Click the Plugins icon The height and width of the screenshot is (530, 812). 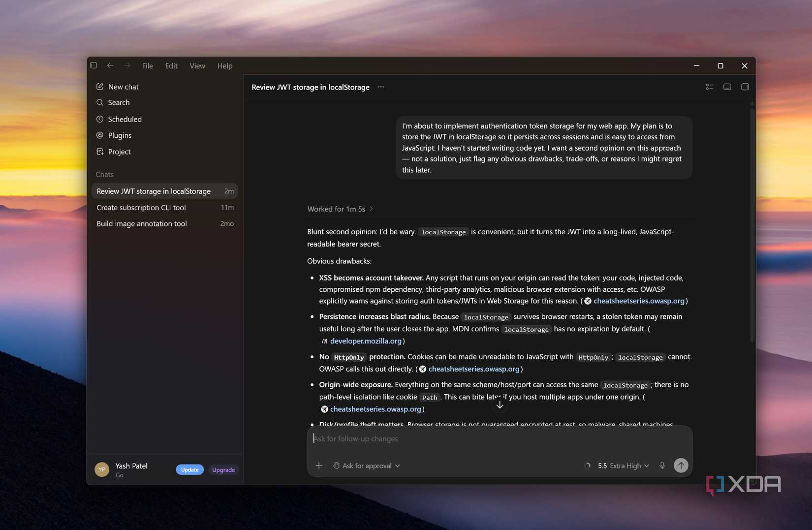100,135
